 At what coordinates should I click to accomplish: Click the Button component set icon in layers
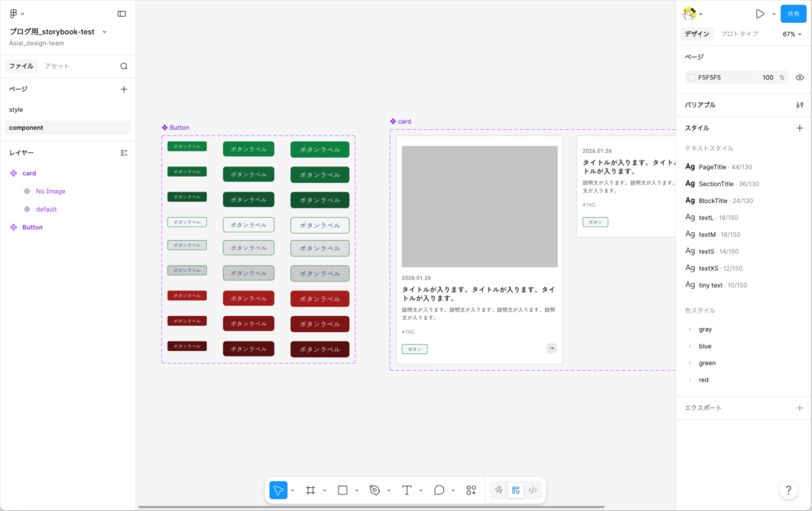click(x=13, y=227)
